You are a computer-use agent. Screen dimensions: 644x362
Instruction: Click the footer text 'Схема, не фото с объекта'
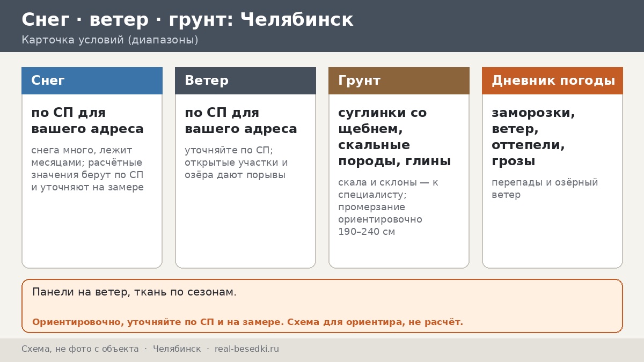[x=80, y=349]
